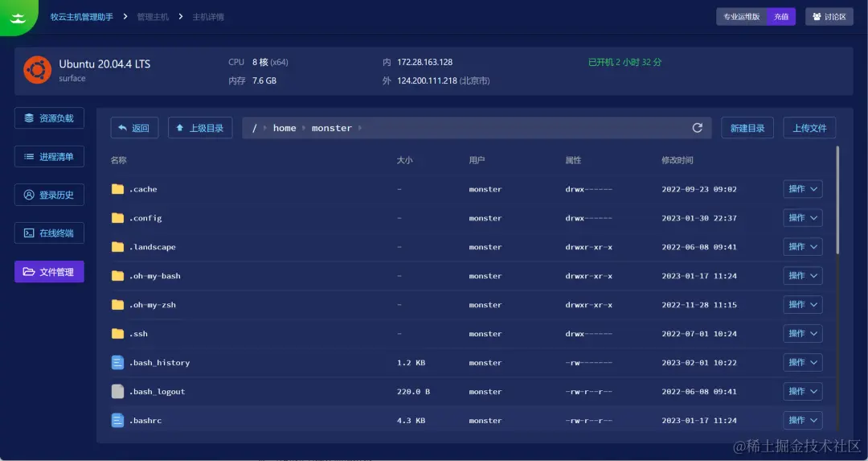
Task: Open 进程清单 process list panel
Action: pyautogui.click(x=49, y=156)
